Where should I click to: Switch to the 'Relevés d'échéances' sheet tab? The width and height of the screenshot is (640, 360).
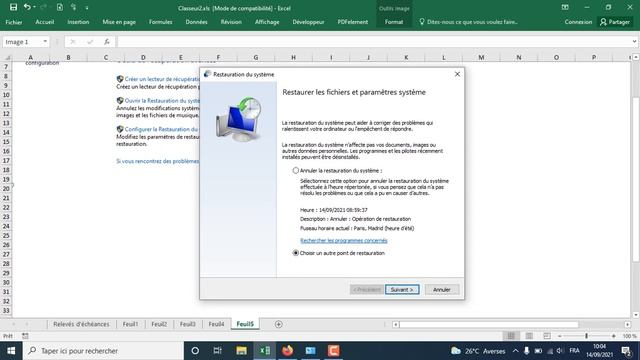click(81, 324)
